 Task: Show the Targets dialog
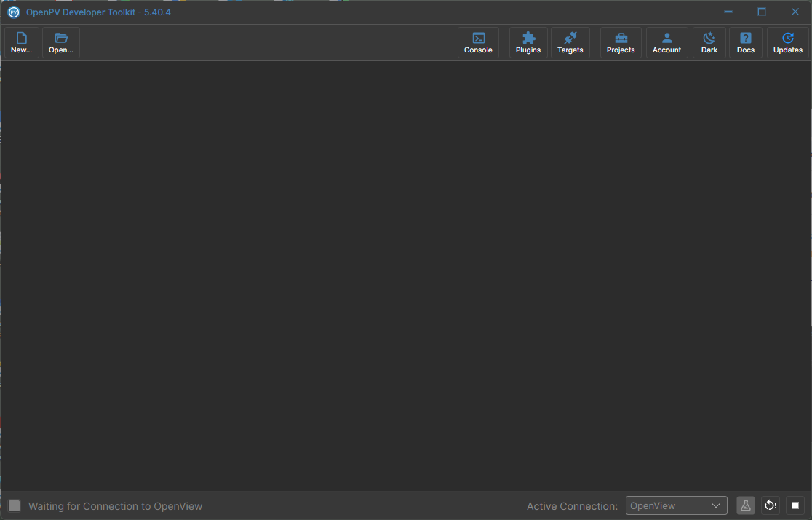pyautogui.click(x=570, y=42)
